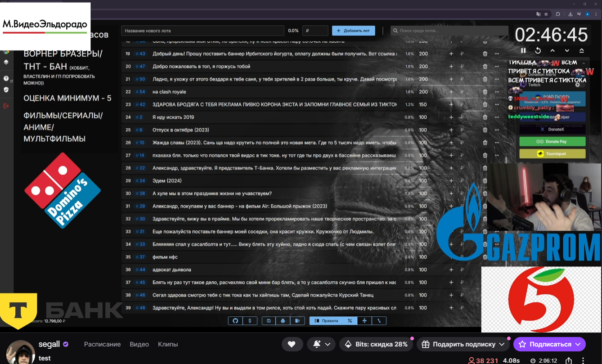Click the Добавить лот button
The height and width of the screenshot is (364, 602).
tap(353, 31)
